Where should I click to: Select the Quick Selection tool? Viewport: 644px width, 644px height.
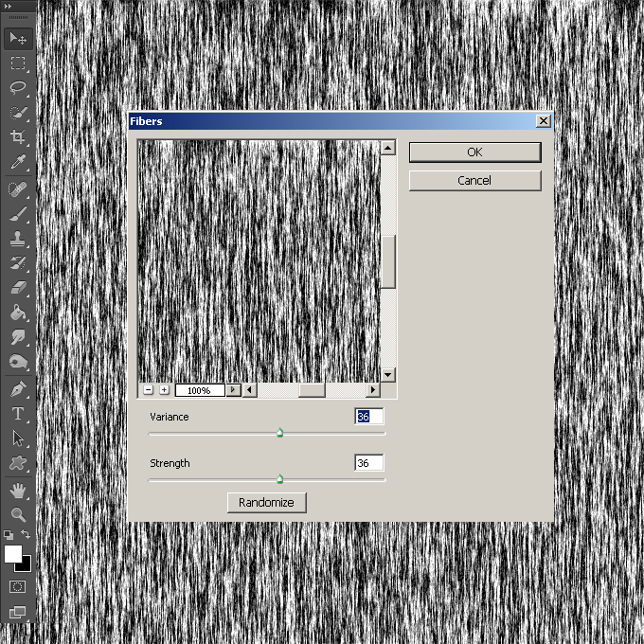pyautogui.click(x=18, y=112)
